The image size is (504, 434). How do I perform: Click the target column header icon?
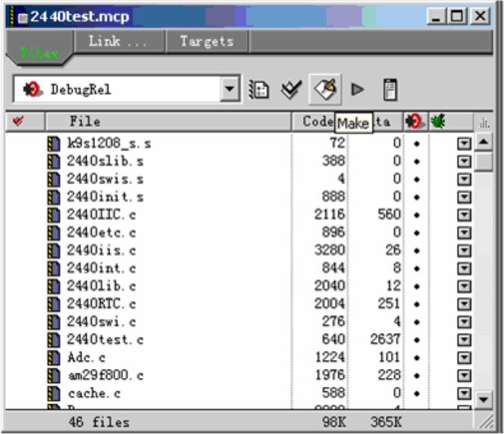414,121
